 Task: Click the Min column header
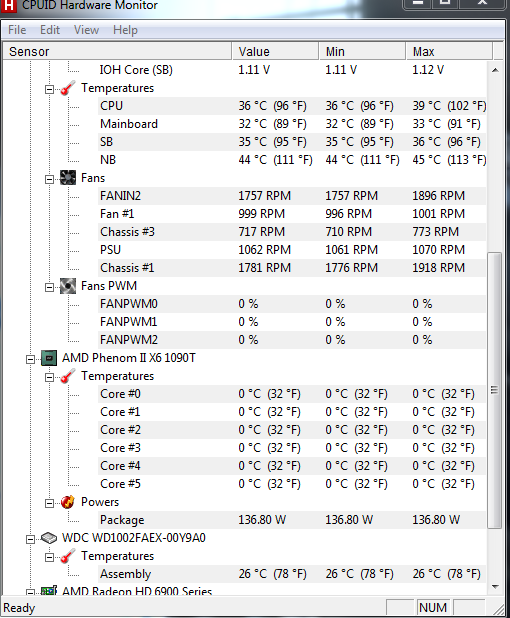point(362,52)
